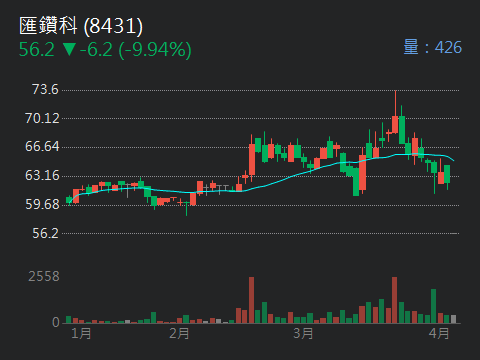Click the 2月 date axis label
Screen dimensions: 480x360
179,333
